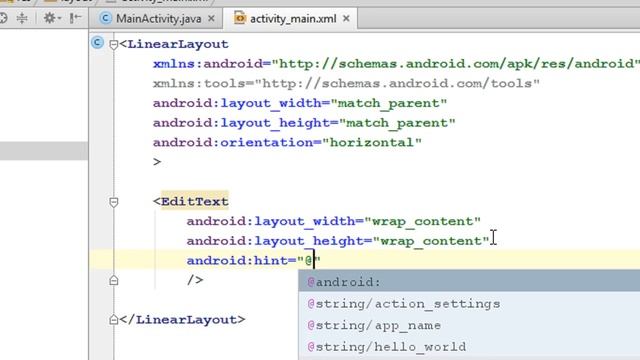Close the activity_main.xml tab

(x=346, y=18)
